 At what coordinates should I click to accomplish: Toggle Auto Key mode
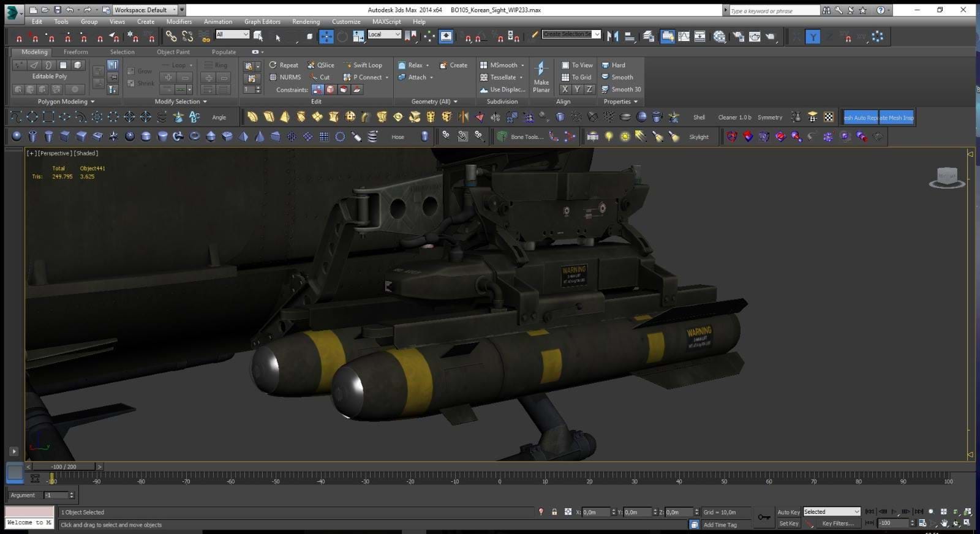[788, 512]
